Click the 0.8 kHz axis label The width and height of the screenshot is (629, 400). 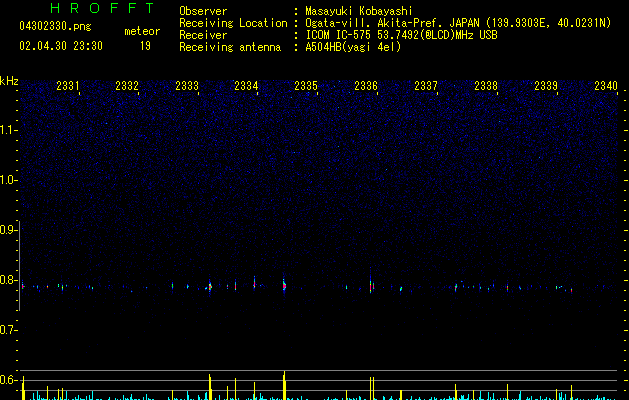(8, 280)
